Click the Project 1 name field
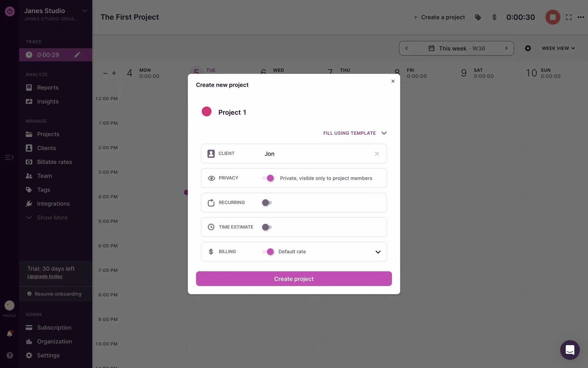 pyautogui.click(x=232, y=113)
